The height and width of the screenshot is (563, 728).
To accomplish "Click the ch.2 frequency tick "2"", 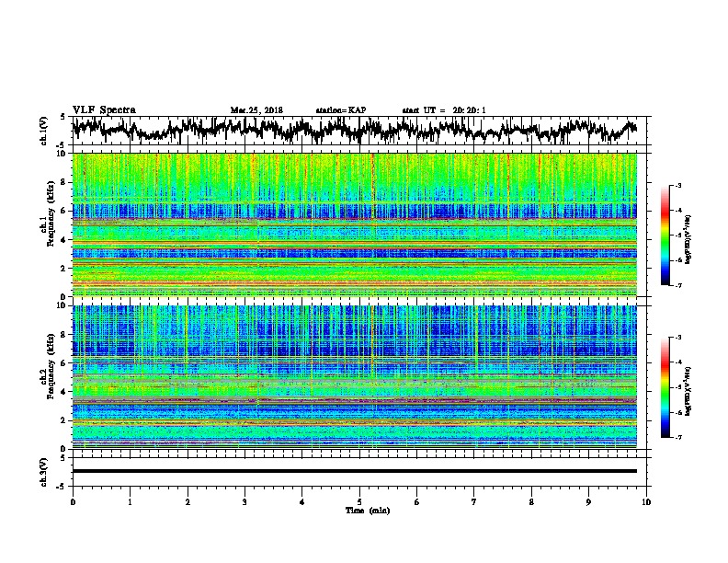I will click(x=65, y=420).
